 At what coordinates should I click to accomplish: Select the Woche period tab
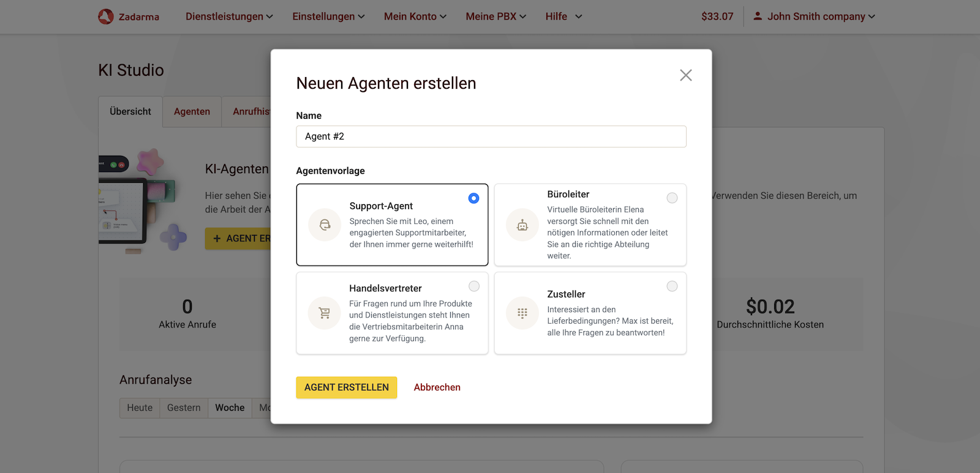pos(230,408)
